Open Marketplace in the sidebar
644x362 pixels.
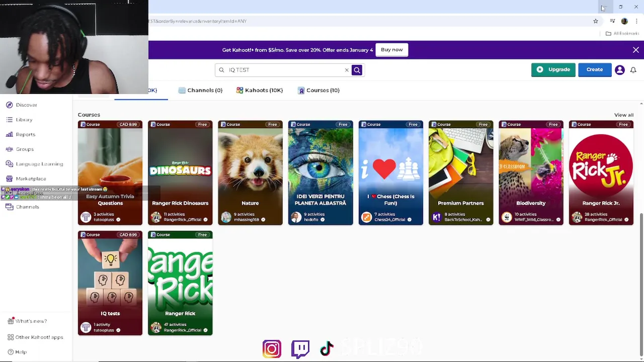(26, 178)
